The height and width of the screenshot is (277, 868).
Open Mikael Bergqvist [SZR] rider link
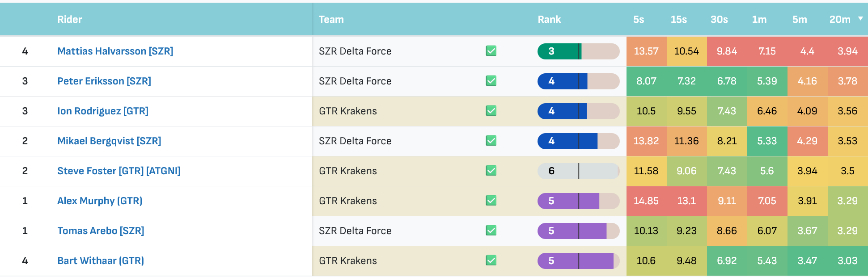109,141
